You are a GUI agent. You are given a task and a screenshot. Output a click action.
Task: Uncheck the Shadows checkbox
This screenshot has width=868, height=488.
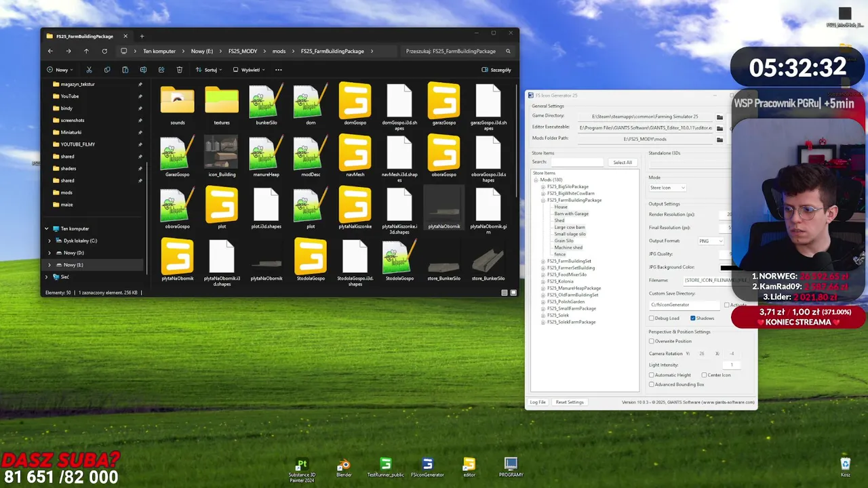pyautogui.click(x=692, y=318)
